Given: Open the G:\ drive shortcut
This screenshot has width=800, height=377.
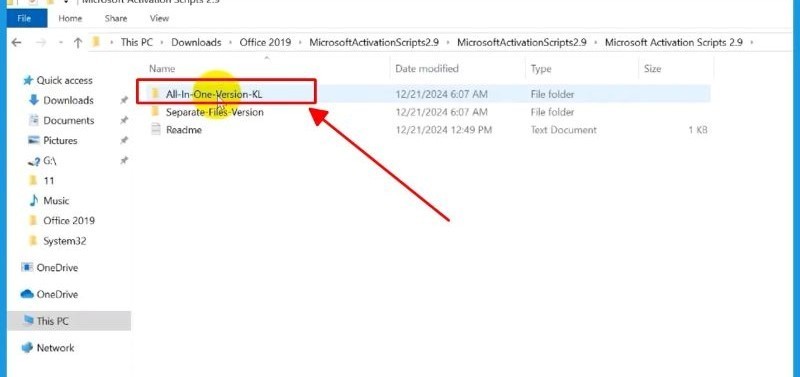Looking at the screenshot, I should (49, 160).
